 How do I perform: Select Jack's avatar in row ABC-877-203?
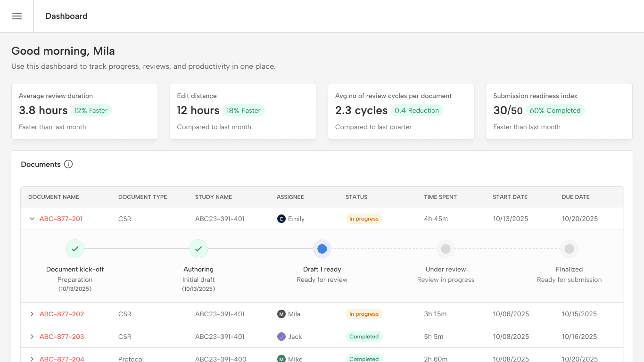pos(281,336)
